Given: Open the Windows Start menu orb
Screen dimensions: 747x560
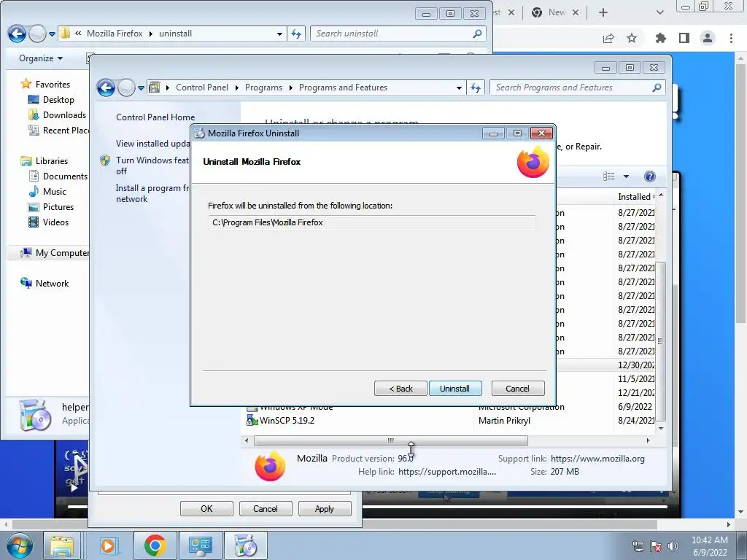Looking at the screenshot, I should 19,545.
